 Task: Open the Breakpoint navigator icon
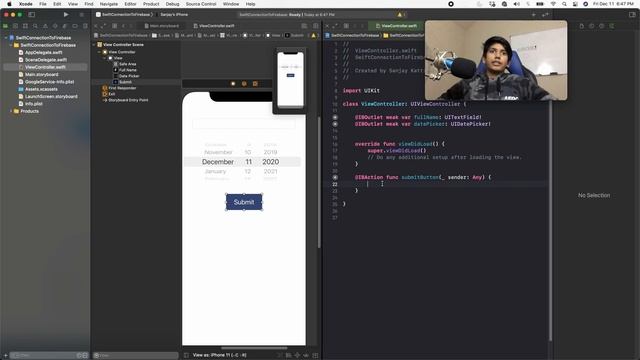[x=75, y=26]
